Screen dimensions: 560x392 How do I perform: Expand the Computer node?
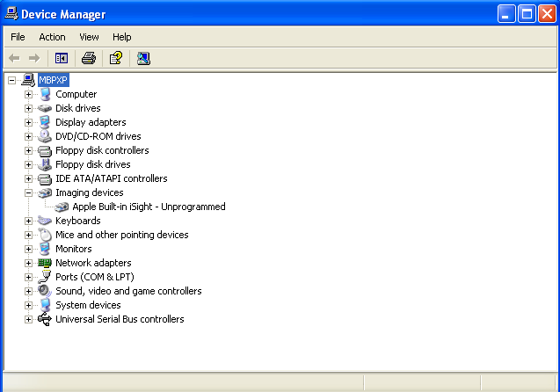[28, 94]
